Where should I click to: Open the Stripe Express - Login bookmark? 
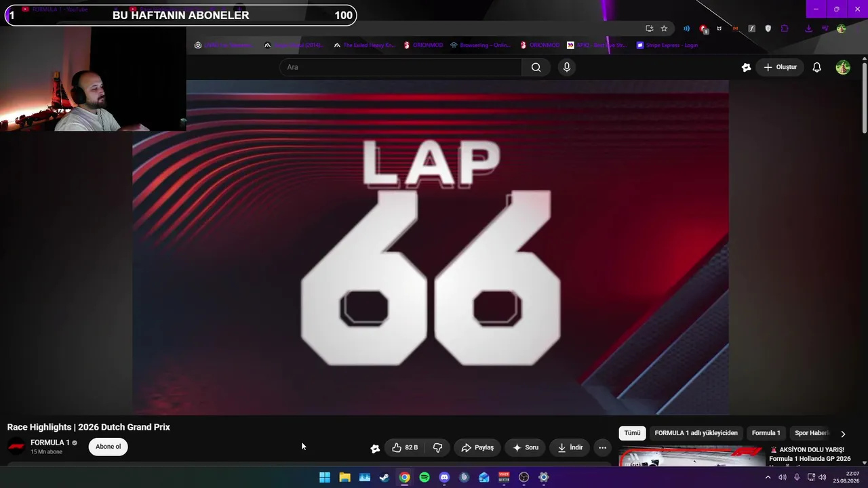pos(666,45)
